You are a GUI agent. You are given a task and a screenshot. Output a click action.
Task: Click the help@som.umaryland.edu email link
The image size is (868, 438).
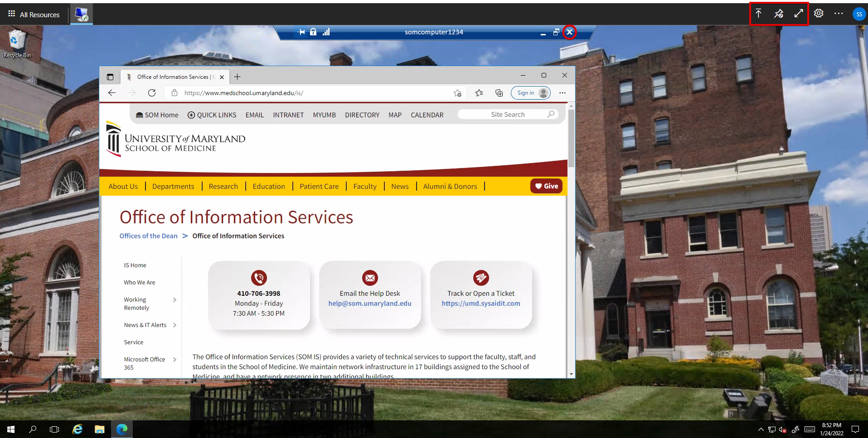[369, 303]
